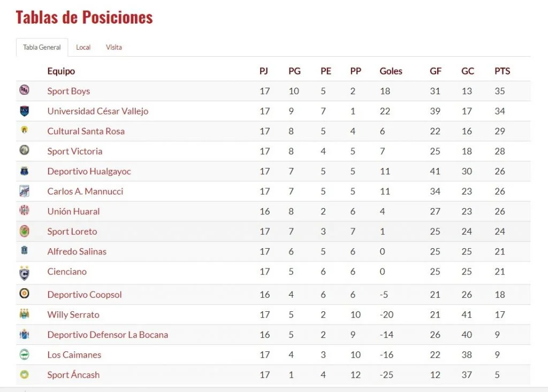Click the Unión Huaral crest icon
The width and height of the screenshot is (548, 392).
24,211
